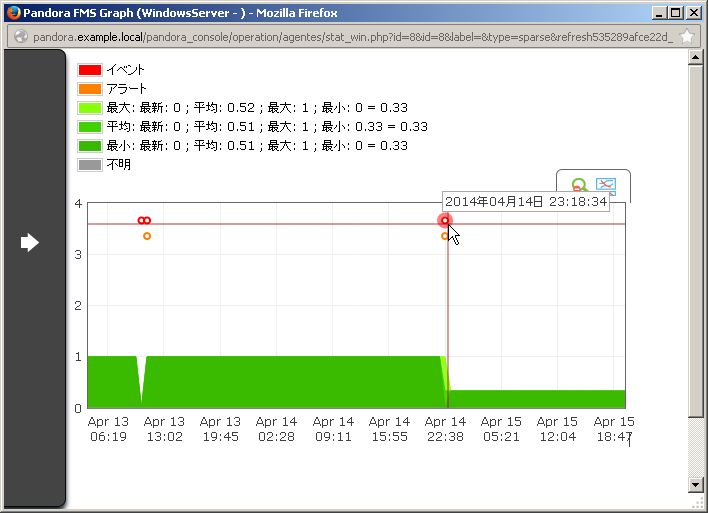The image size is (708, 513).
Task: Click the white arrow to expand the sidebar
Action: pos(29,243)
